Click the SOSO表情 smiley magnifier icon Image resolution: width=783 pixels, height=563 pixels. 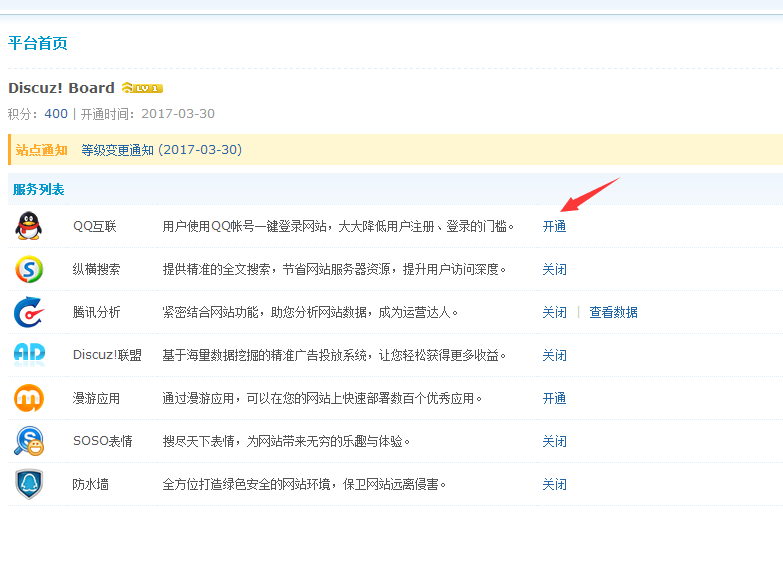click(x=29, y=441)
